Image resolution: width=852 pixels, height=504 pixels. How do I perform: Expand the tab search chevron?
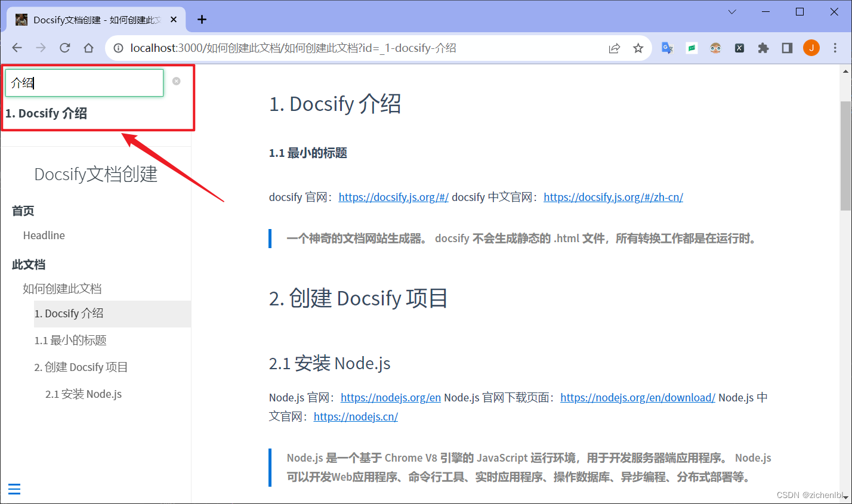pyautogui.click(x=732, y=12)
